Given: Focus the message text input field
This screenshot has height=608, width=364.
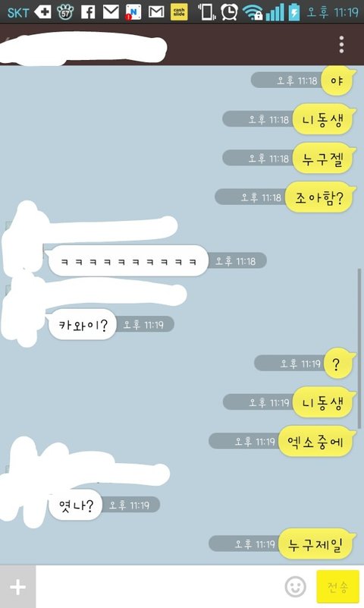Looking at the screenshot, I should [x=159, y=587].
